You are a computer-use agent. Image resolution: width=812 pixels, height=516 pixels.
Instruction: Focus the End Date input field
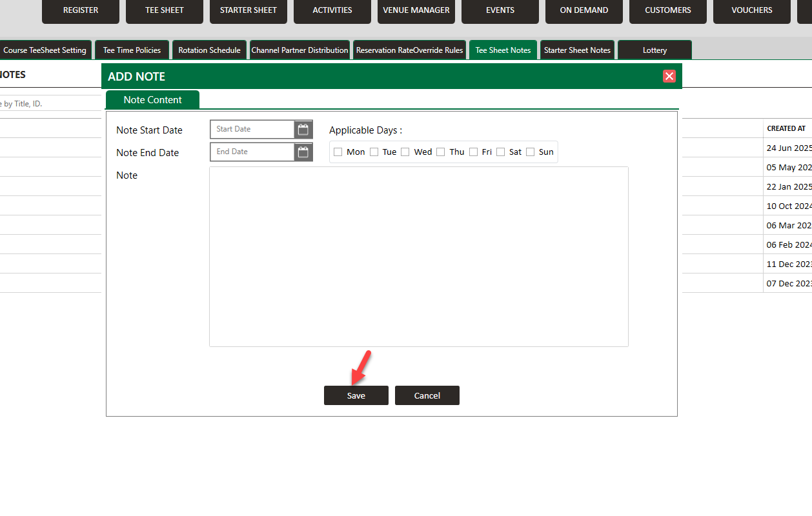coord(252,152)
